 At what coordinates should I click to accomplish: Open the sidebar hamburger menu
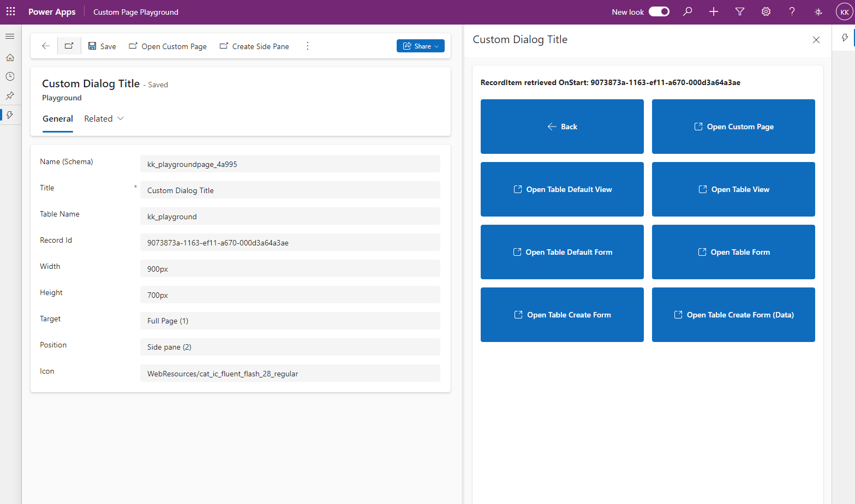pyautogui.click(x=10, y=36)
